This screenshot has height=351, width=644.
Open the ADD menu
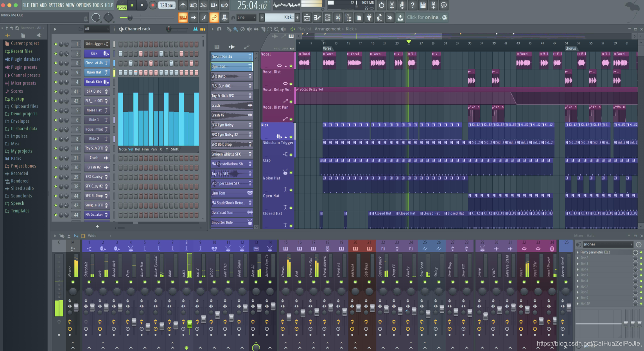tap(43, 5)
